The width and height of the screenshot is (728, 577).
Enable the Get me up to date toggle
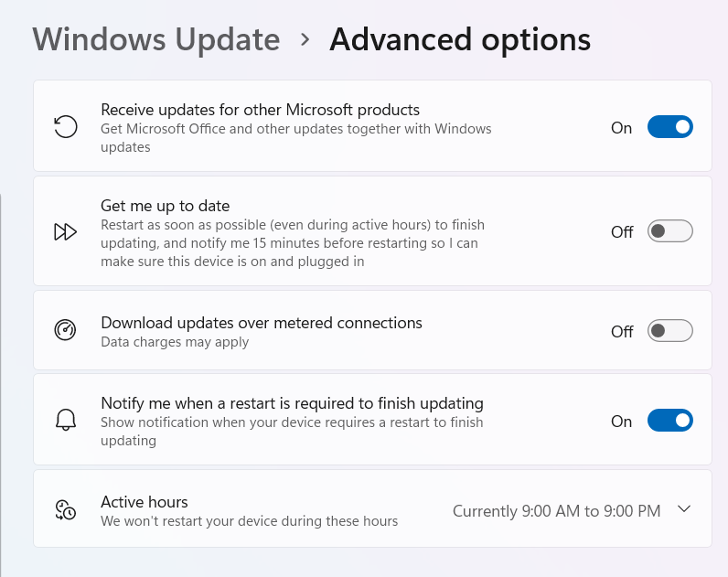pos(670,231)
